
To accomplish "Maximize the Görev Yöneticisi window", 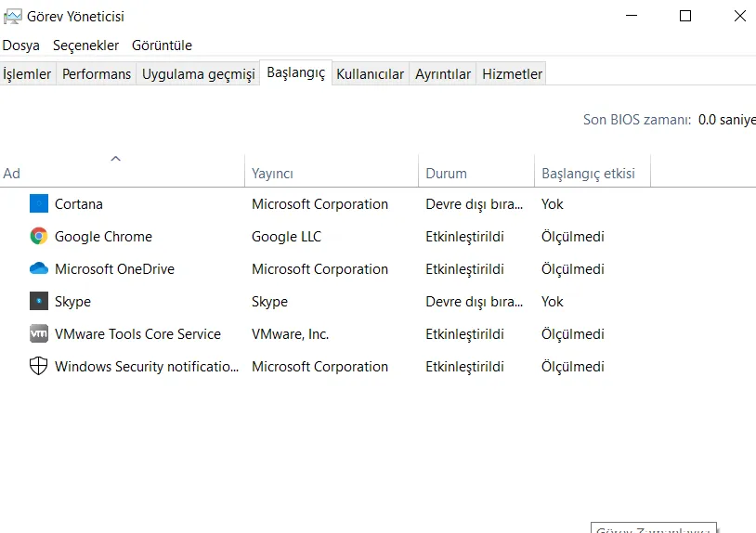I will pos(685,16).
